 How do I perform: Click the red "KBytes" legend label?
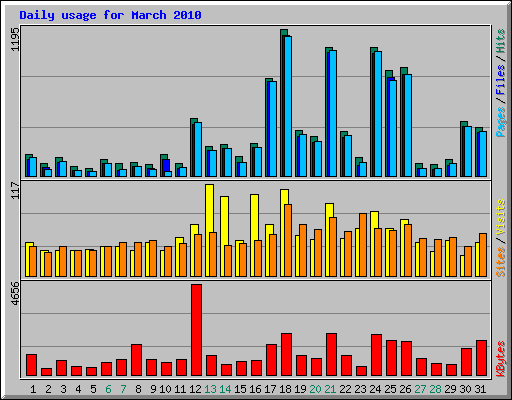coord(501,359)
